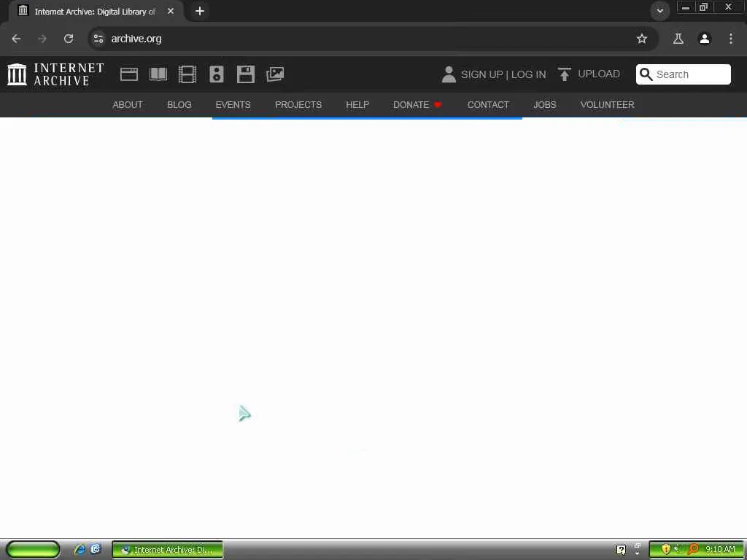Open the Texts book icon
This screenshot has height=560, width=747.
click(x=158, y=74)
